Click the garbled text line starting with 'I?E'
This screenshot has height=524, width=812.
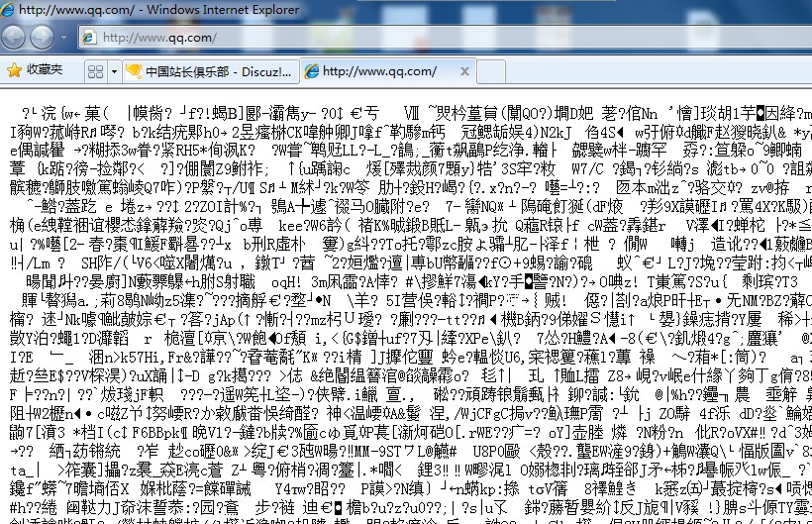pyautogui.click(x=411, y=357)
